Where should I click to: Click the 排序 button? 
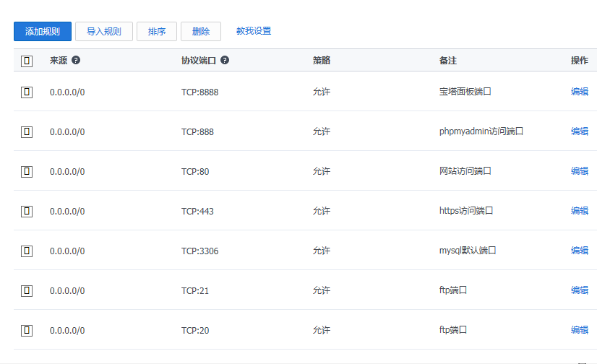click(x=157, y=31)
